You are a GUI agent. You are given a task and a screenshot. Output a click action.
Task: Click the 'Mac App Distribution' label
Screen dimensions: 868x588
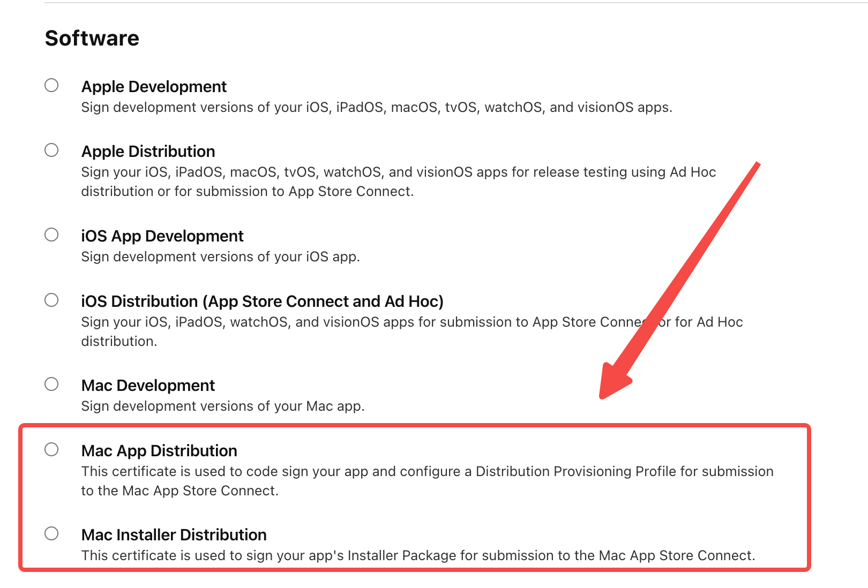(x=159, y=451)
